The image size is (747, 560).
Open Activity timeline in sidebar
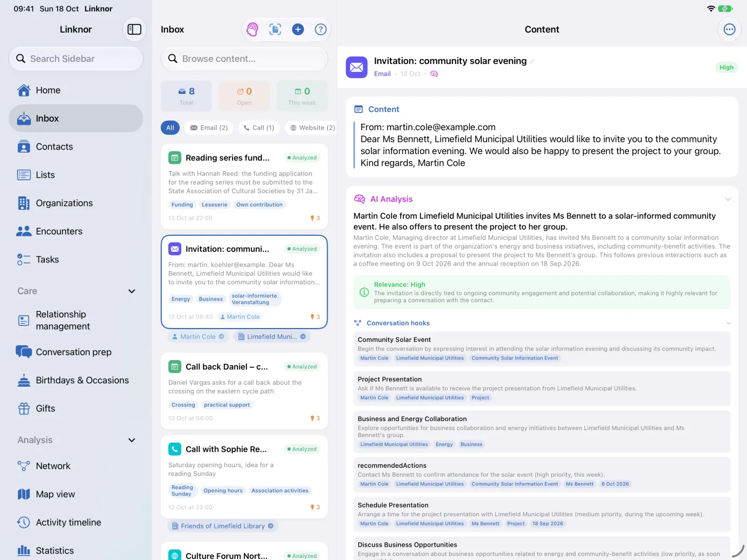(76, 523)
